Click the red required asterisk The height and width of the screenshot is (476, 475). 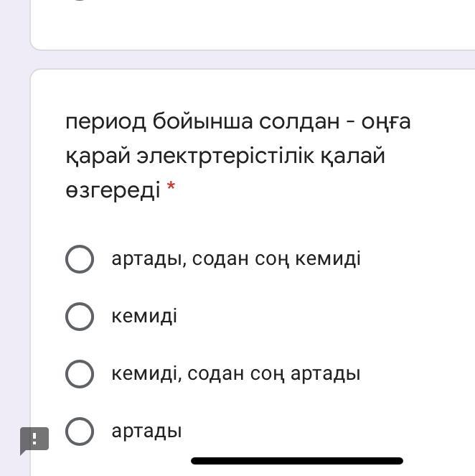coord(171,185)
